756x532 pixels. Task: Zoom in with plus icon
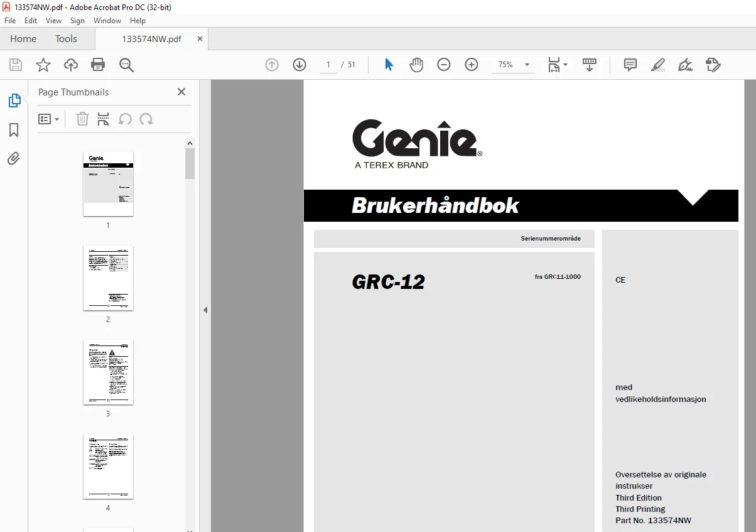pos(472,65)
